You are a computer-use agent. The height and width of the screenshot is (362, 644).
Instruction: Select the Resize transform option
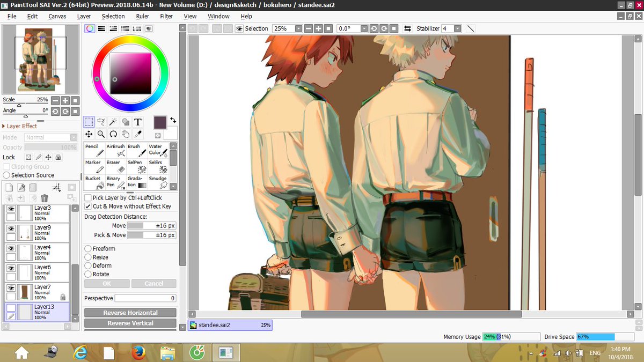point(88,257)
